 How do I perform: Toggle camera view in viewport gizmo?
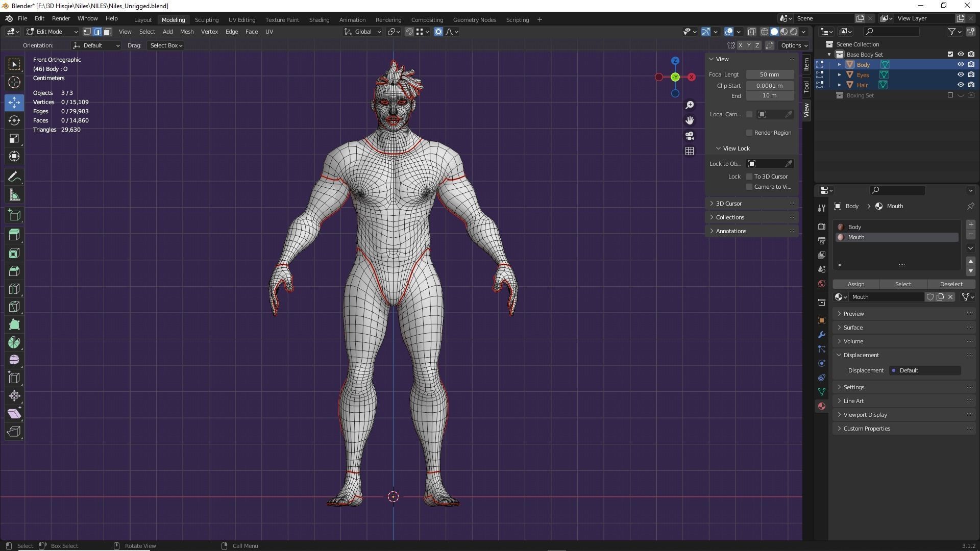pos(690,136)
